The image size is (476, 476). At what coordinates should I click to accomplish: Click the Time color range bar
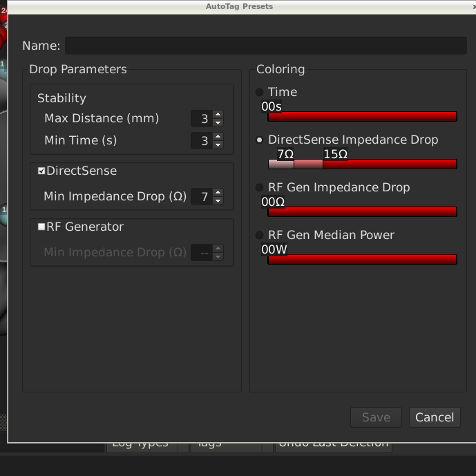pos(362,116)
